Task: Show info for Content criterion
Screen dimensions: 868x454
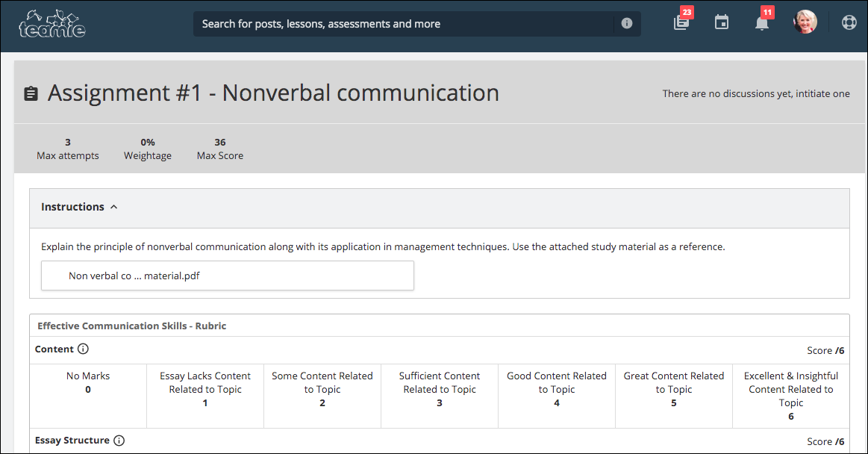Action: click(83, 349)
